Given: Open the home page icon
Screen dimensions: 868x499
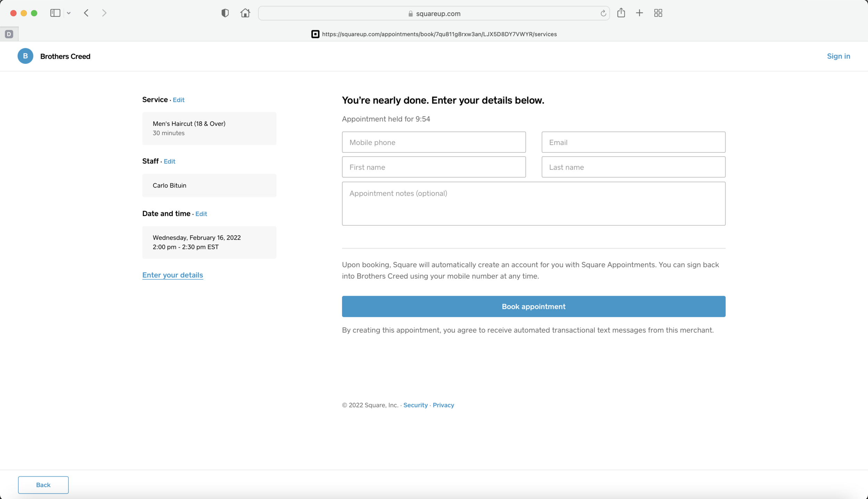Looking at the screenshot, I should (245, 13).
